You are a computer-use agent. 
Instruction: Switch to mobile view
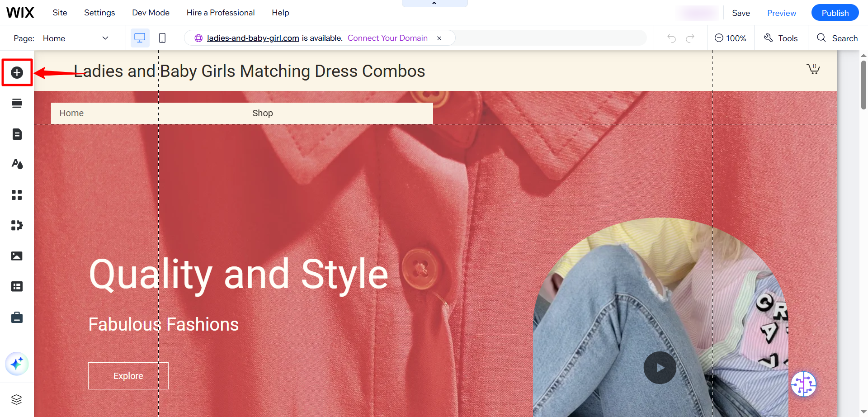tap(162, 38)
